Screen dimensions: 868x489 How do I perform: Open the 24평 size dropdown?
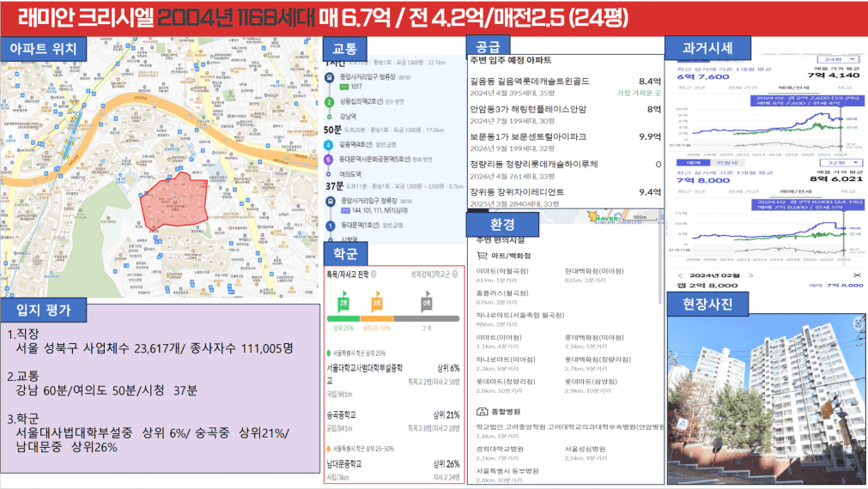839,59
